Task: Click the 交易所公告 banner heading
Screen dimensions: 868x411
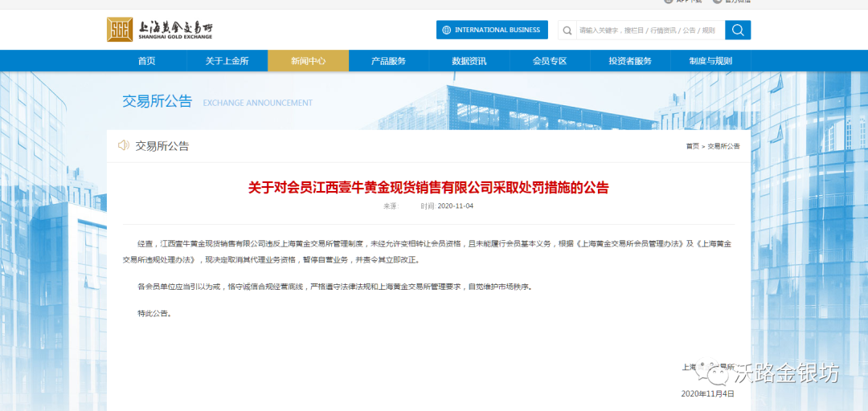Action: click(158, 101)
